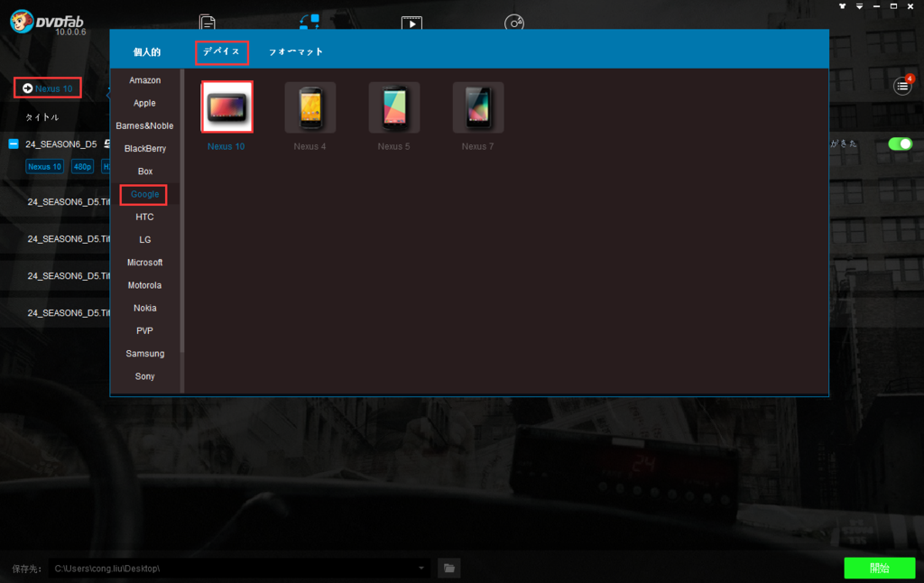Open the Copy module icon in top bar

(208, 23)
